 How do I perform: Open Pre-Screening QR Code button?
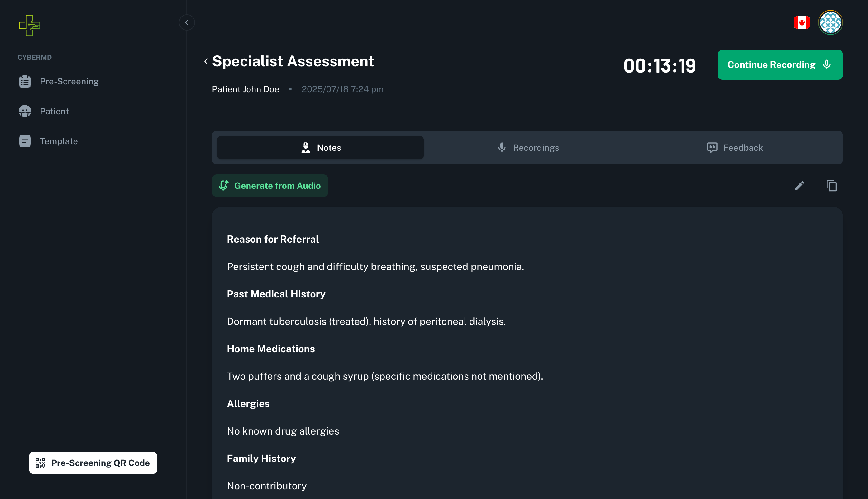point(93,463)
